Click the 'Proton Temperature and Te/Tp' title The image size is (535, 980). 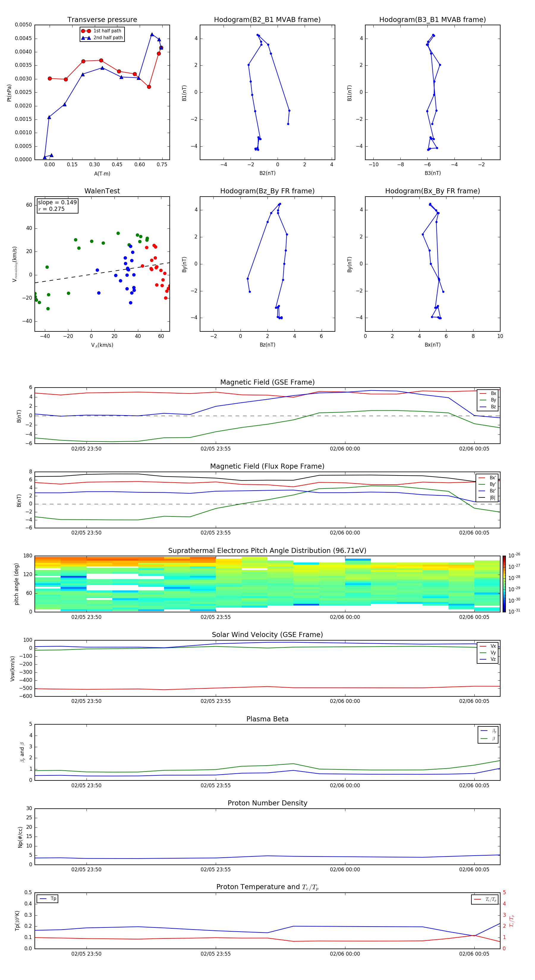[267, 887]
